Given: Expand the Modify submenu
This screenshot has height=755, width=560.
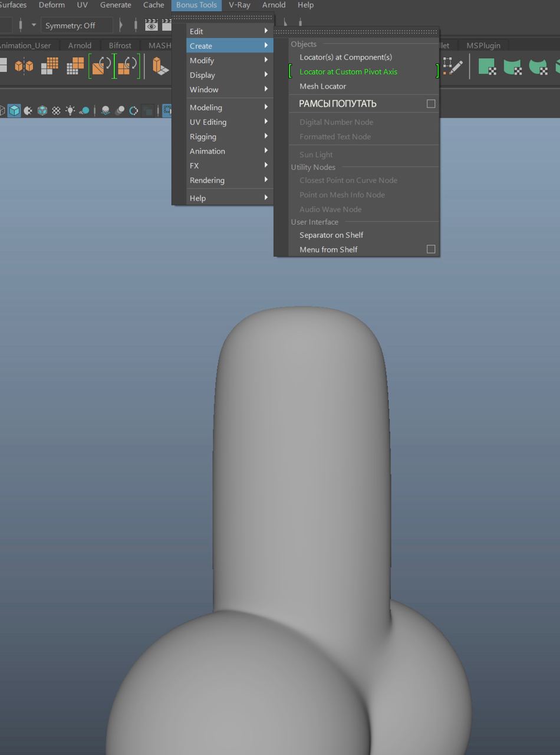Looking at the screenshot, I should (x=229, y=60).
